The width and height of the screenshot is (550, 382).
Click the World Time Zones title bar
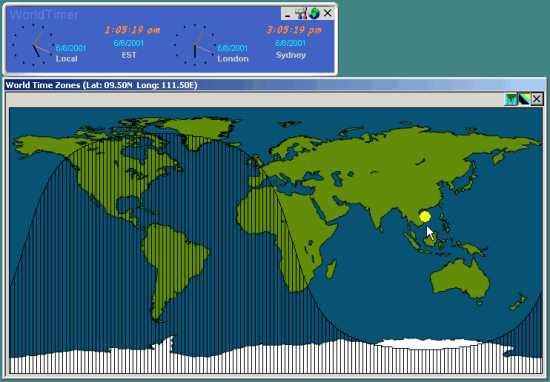275,85
